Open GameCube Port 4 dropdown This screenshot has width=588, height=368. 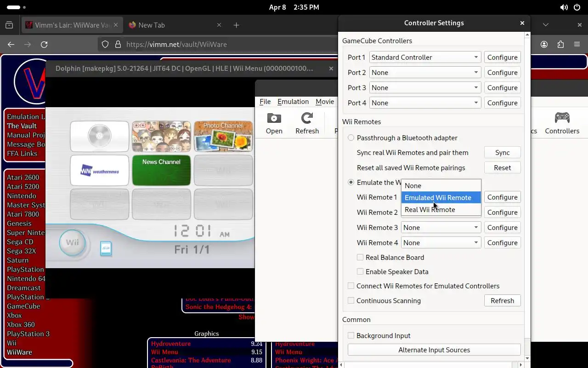tap(425, 103)
